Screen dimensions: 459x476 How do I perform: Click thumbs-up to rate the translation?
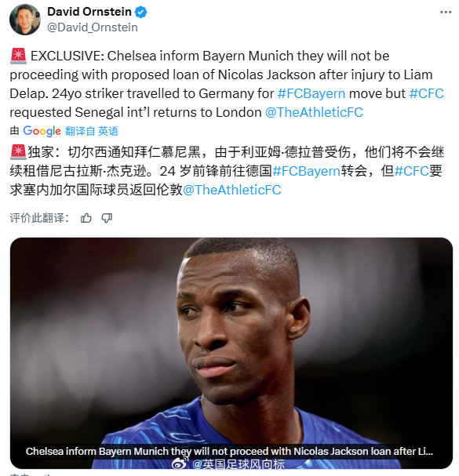pos(86,218)
